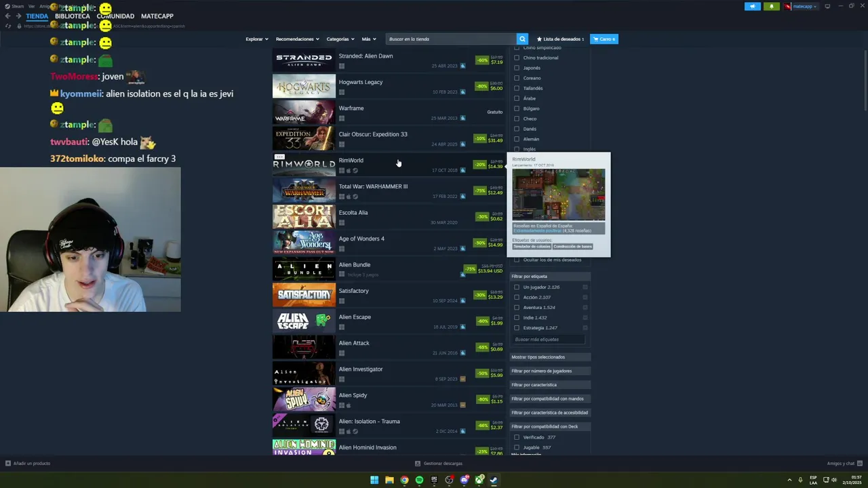
Task: Open the Ver menu in title bar
Action: (x=31, y=6)
